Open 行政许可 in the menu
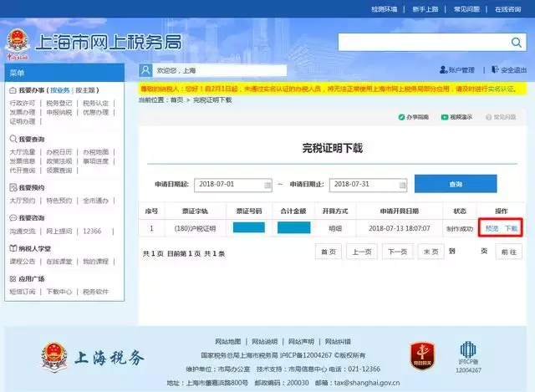The width and height of the screenshot is (535, 392). 23,103
